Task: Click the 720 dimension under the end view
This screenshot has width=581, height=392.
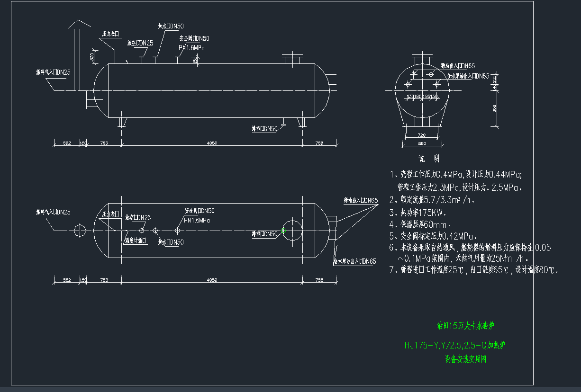Action: click(x=421, y=135)
